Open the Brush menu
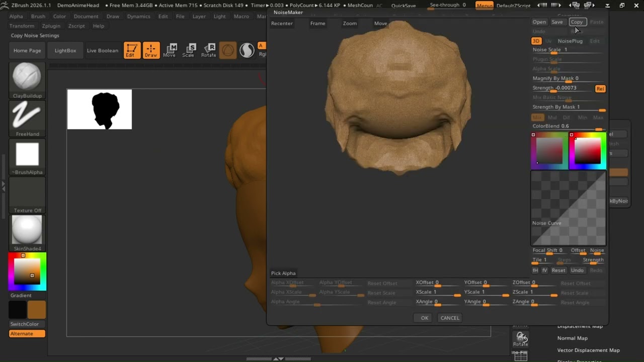The width and height of the screenshot is (644, 362). (x=38, y=16)
